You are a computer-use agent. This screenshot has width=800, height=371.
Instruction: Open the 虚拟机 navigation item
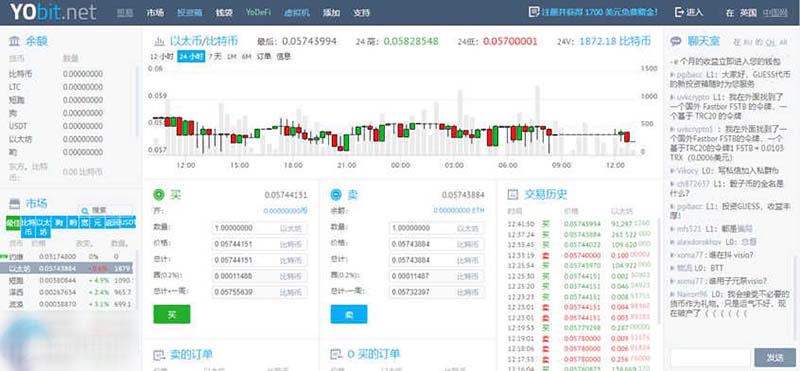[x=297, y=13]
